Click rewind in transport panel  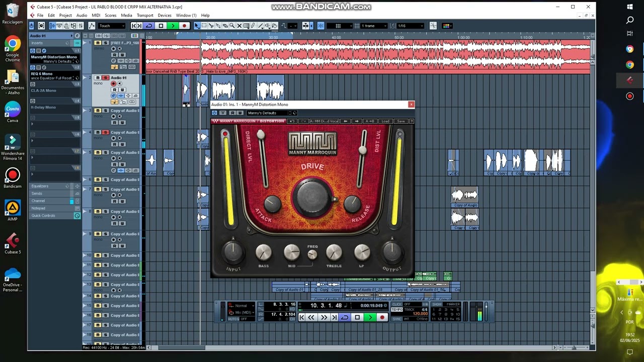(311, 317)
